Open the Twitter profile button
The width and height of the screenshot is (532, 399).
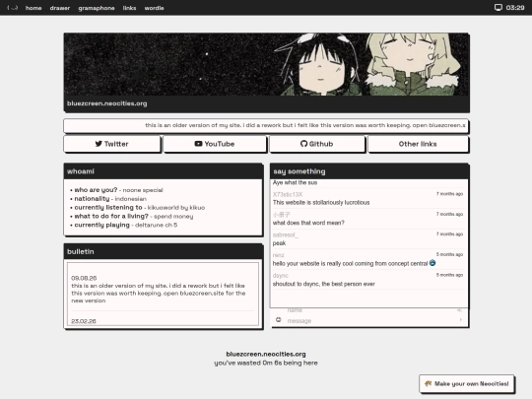tap(111, 144)
